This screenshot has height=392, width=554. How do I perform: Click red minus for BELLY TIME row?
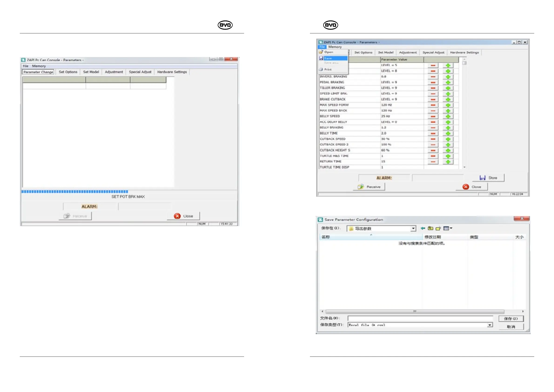tap(433, 133)
